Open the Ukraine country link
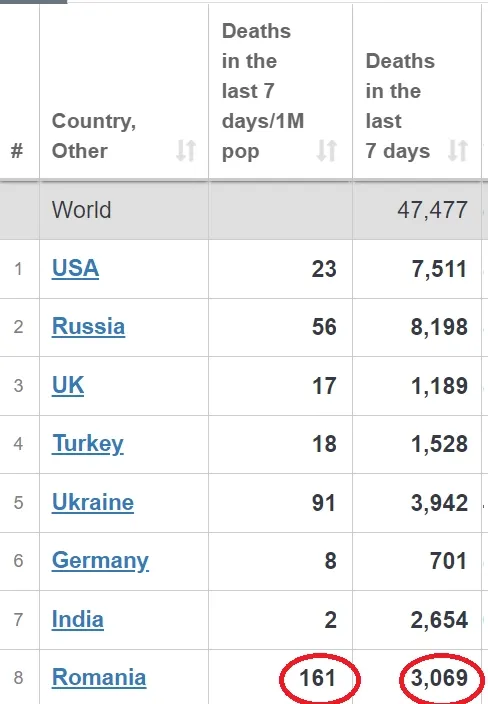Image resolution: width=488 pixels, height=704 pixels. [93, 502]
